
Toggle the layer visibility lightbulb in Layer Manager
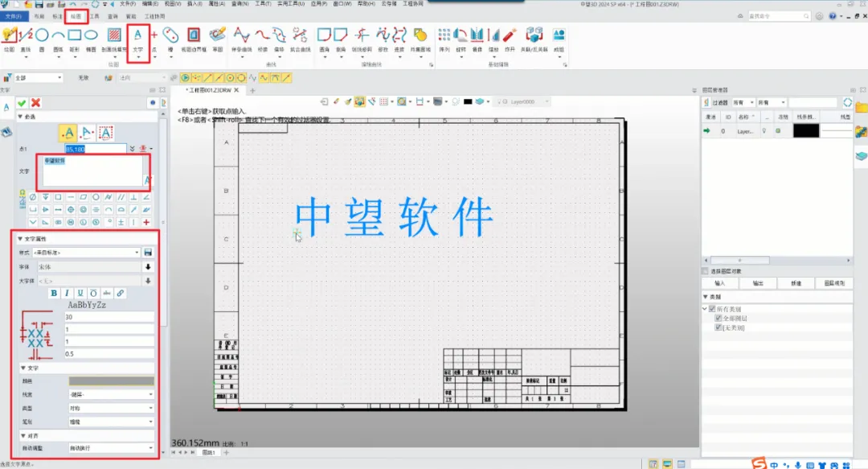tap(763, 130)
